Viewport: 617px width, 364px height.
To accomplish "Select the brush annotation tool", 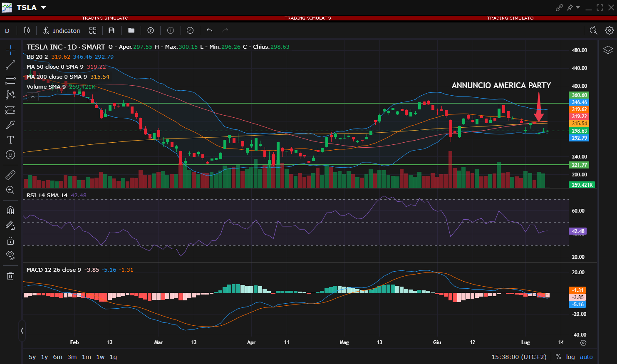I will click(10, 125).
